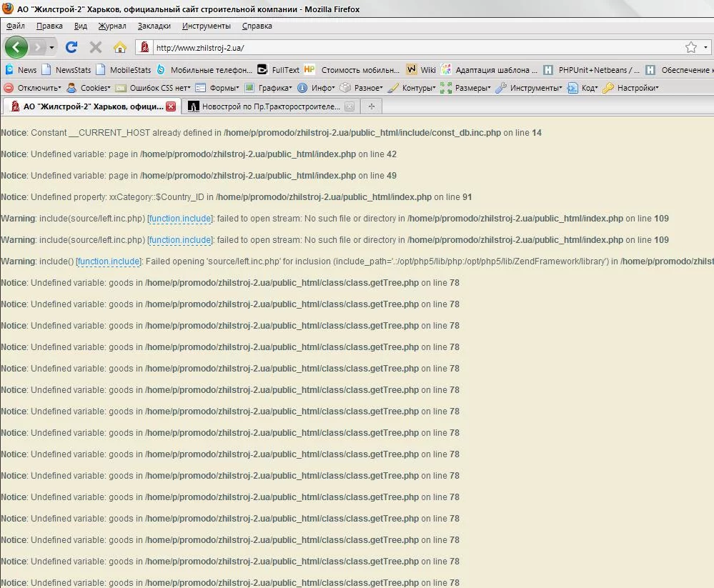714x588 pixels.
Task: Open the NewsStats bookmark
Action: [x=66, y=70]
